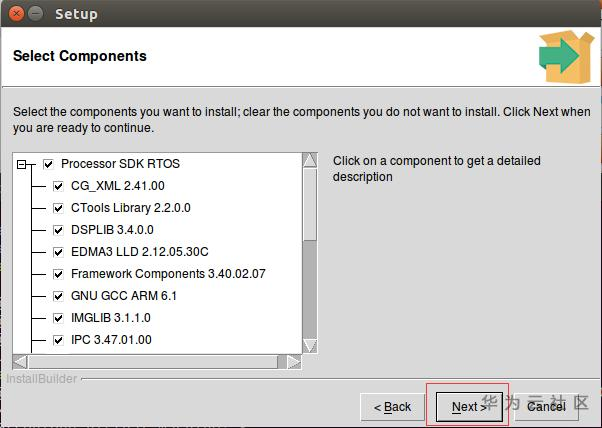This screenshot has height=428, width=602.
Task: Click the vertical scrollbar thumb in the component list
Action: [310, 205]
